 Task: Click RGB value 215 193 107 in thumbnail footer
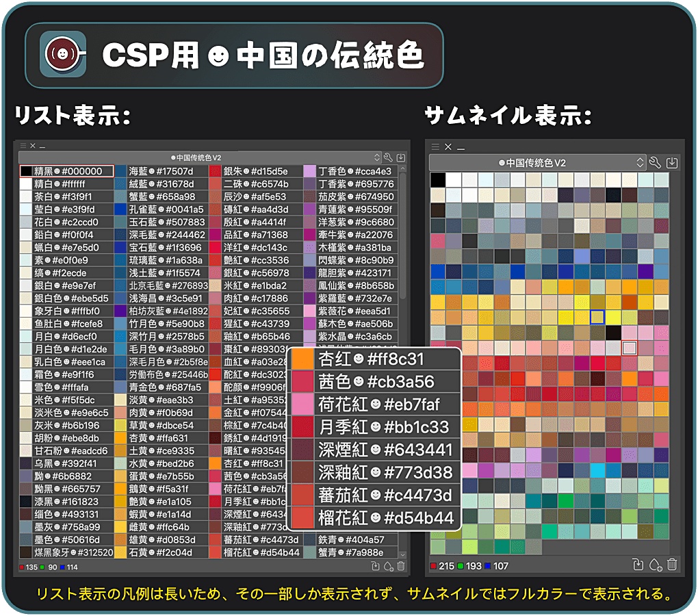[469, 566]
